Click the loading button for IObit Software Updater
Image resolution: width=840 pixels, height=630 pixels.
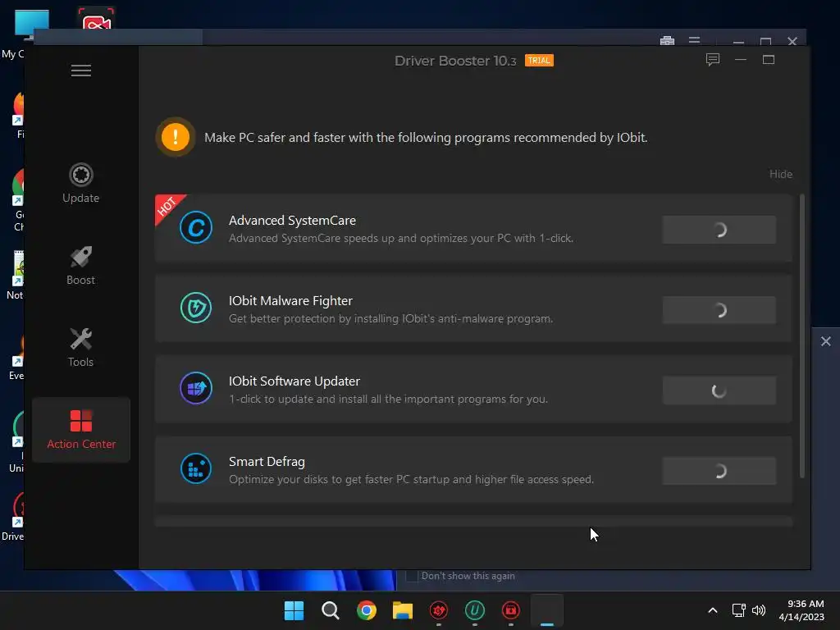click(x=719, y=390)
